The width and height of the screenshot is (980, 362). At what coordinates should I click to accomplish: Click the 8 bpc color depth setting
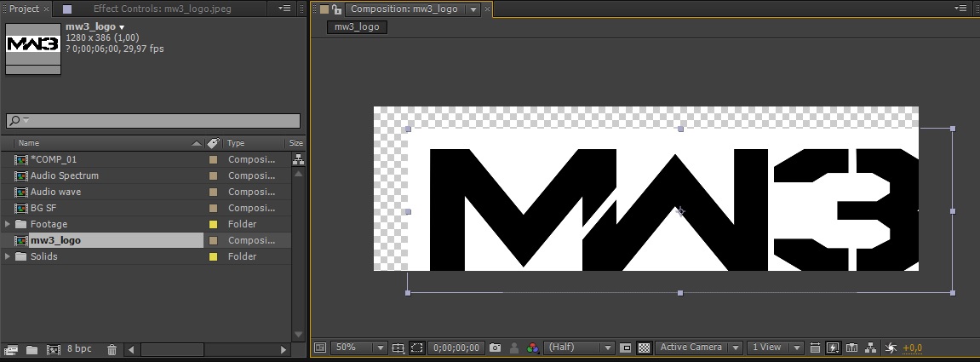tap(79, 349)
